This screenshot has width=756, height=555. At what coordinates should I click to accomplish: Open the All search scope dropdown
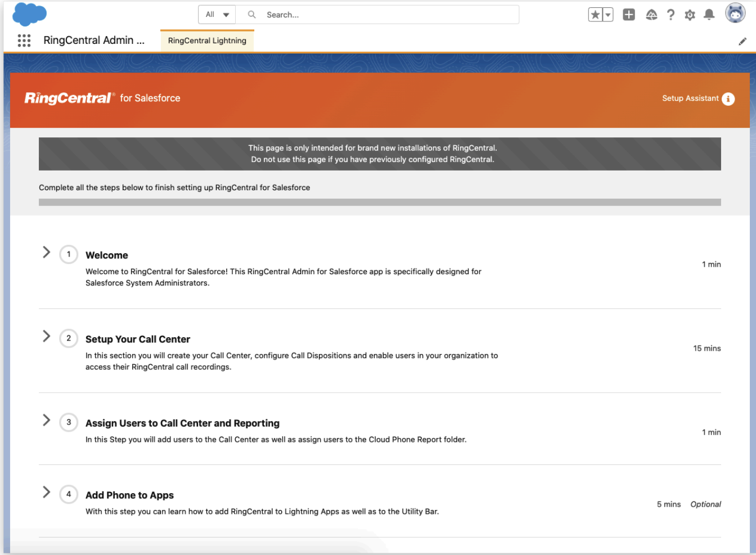click(x=217, y=15)
